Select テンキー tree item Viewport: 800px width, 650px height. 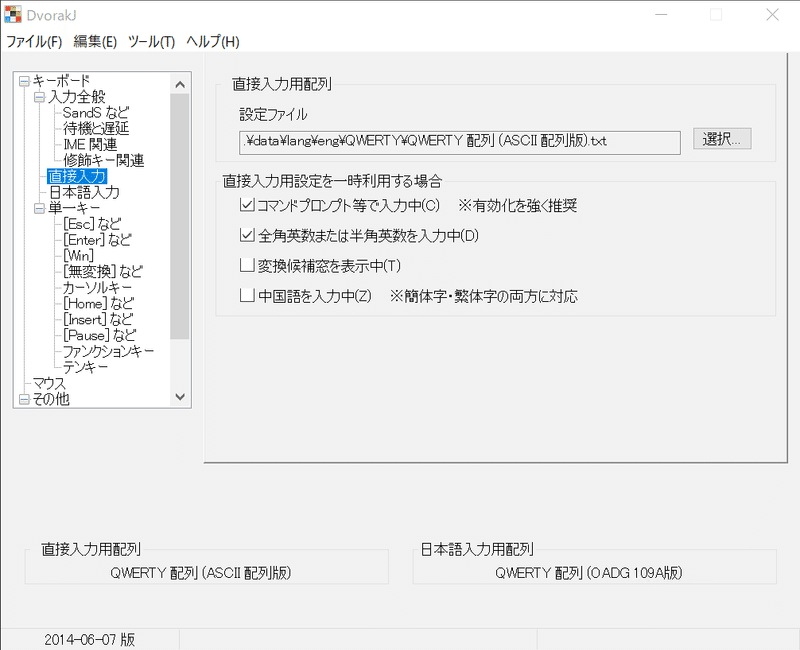coord(85,367)
